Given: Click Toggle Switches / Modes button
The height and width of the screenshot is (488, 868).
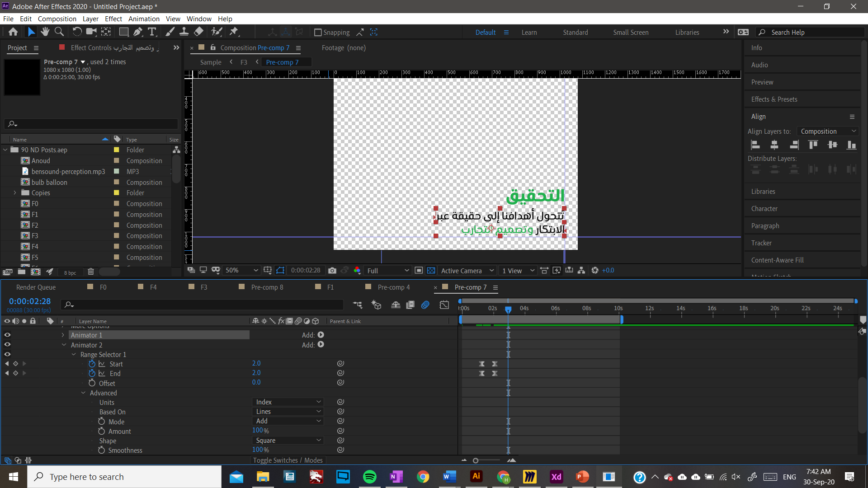Looking at the screenshot, I should (x=288, y=460).
